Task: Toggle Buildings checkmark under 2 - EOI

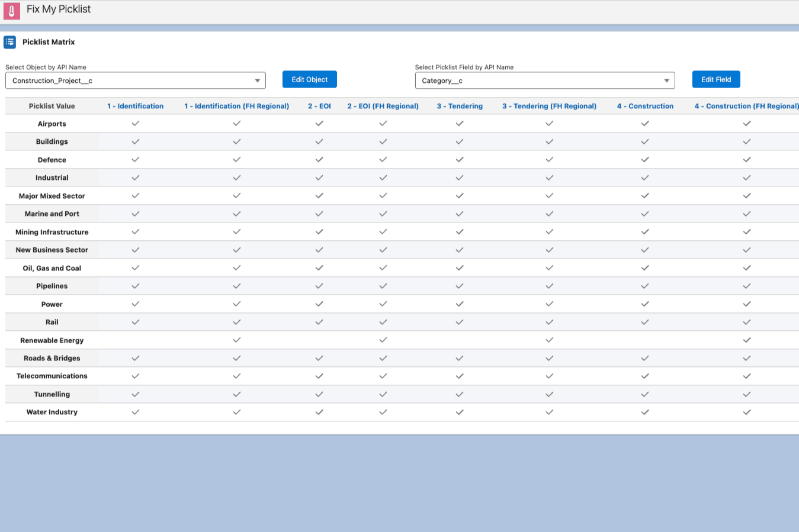Action: [x=319, y=141]
